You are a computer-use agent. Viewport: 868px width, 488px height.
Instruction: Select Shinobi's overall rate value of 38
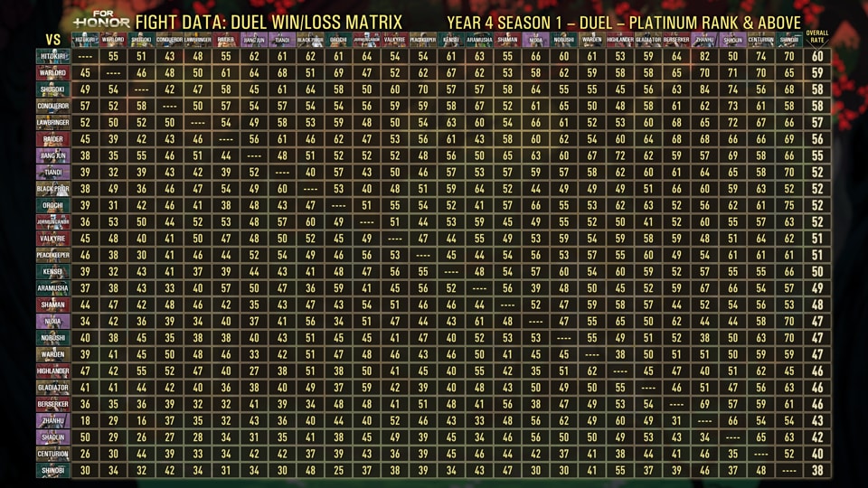(817, 470)
